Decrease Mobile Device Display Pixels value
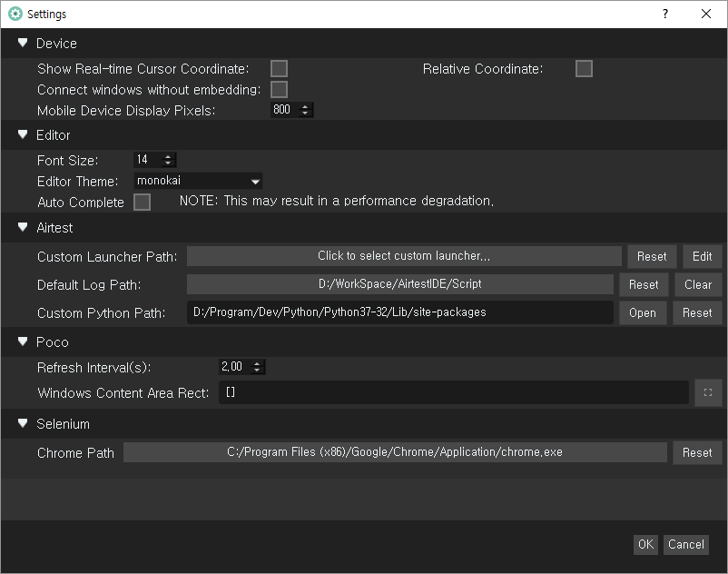 pos(305,114)
